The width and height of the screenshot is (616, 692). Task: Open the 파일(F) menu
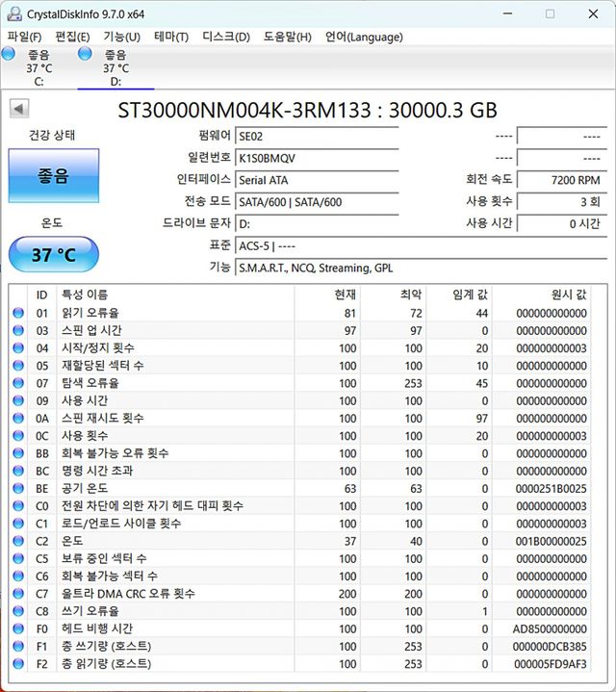point(24,37)
